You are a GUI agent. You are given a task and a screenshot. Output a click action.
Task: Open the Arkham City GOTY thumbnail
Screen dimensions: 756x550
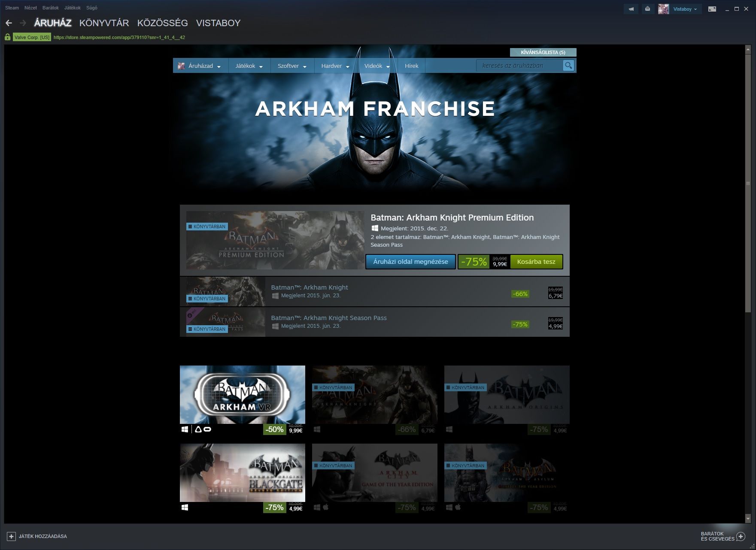(x=375, y=473)
